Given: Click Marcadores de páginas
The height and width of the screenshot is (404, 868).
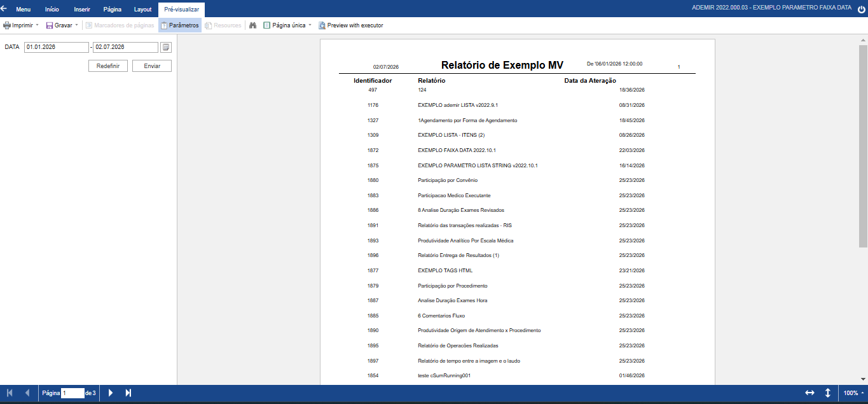Looking at the screenshot, I should (120, 25).
